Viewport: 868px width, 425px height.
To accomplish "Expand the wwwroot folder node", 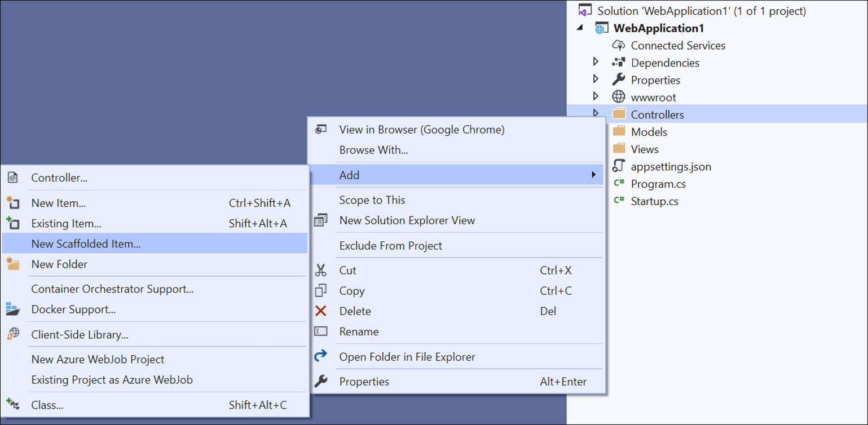I will (596, 96).
